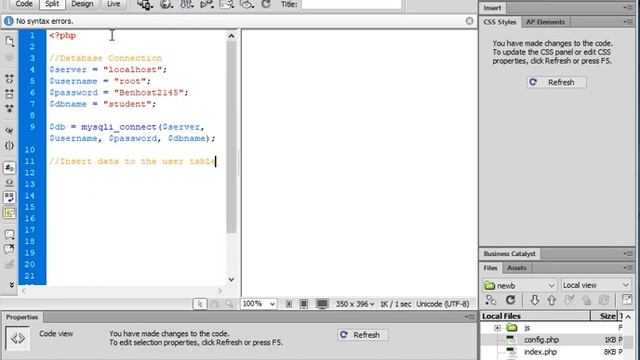Screen dimensions: 640x360
Task: Switch to Code view
Action: click(24, 4)
